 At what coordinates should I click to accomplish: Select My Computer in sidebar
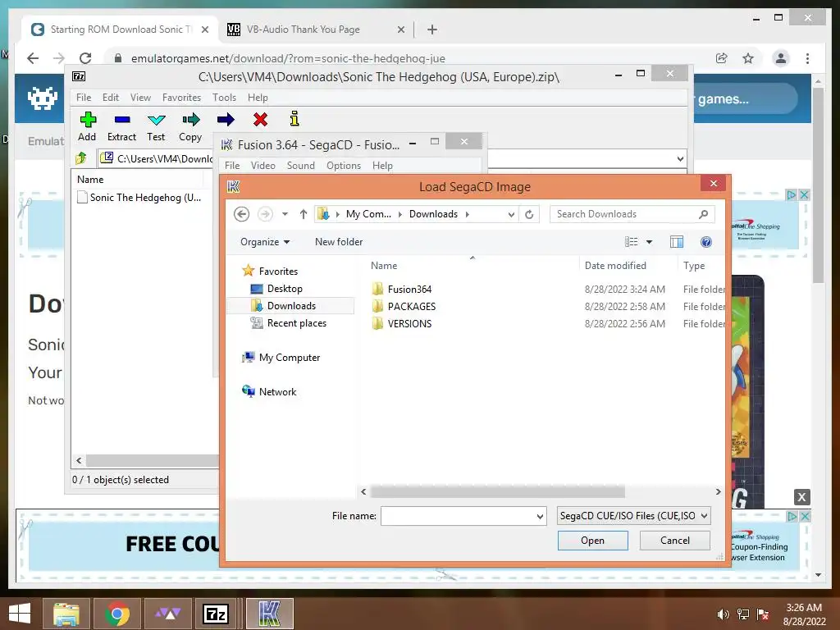click(x=290, y=358)
